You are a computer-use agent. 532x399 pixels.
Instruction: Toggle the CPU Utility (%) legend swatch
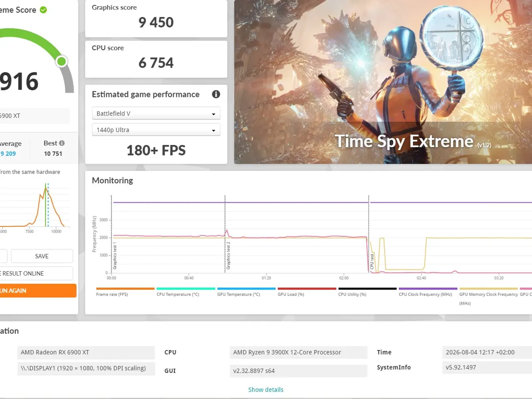[367, 288]
